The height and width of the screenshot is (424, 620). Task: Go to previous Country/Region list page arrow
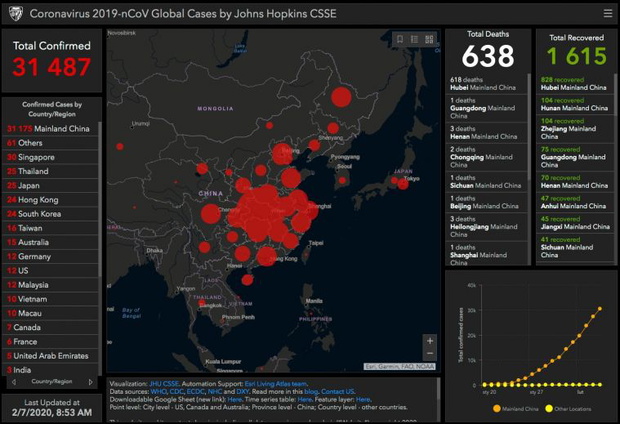click(14, 382)
